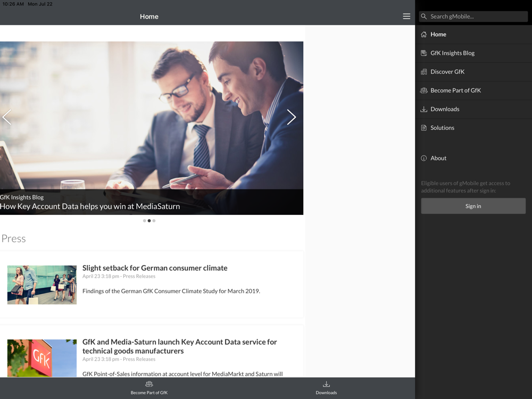Click the GfK Insights Blog news icon
Viewport: 532px width, 399px height.
coord(424,53)
